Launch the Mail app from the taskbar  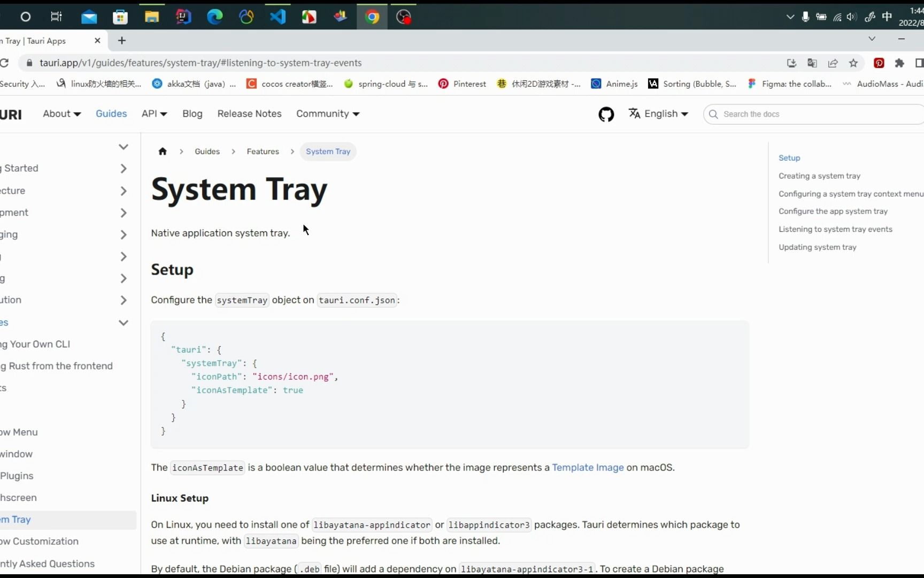point(89,18)
